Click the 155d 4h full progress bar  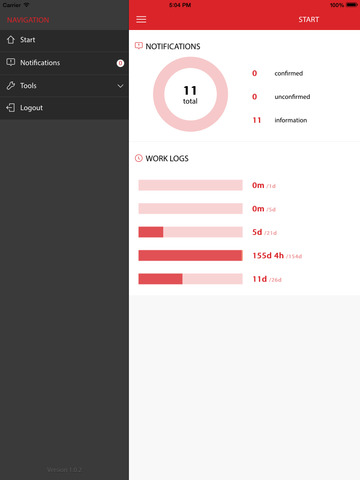click(x=190, y=255)
